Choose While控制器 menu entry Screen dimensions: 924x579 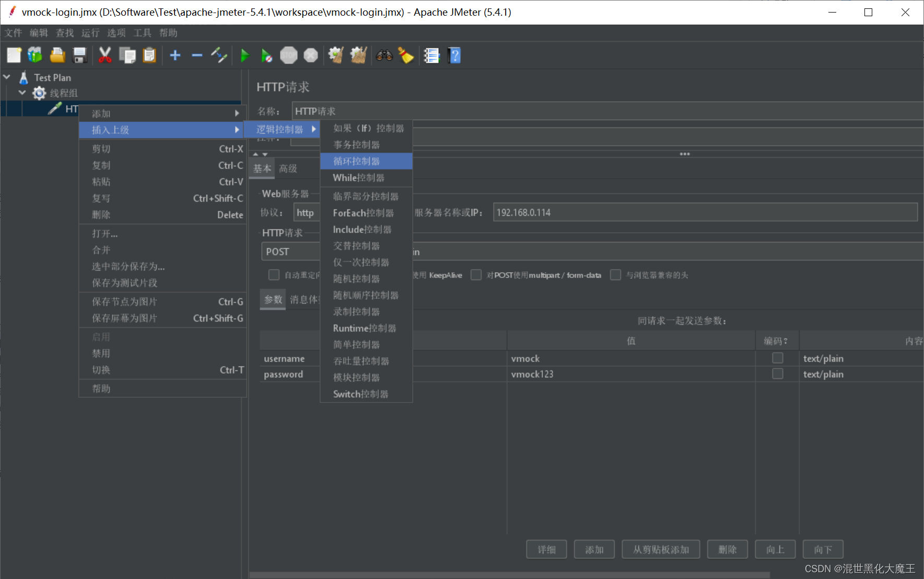pyautogui.click(x=366, y=178)
